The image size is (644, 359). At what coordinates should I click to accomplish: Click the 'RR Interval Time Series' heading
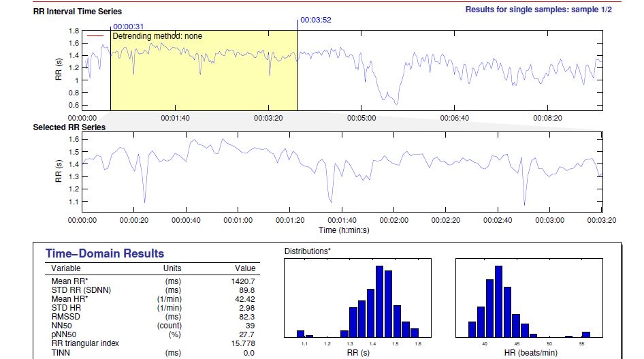[x=77, y=12]
